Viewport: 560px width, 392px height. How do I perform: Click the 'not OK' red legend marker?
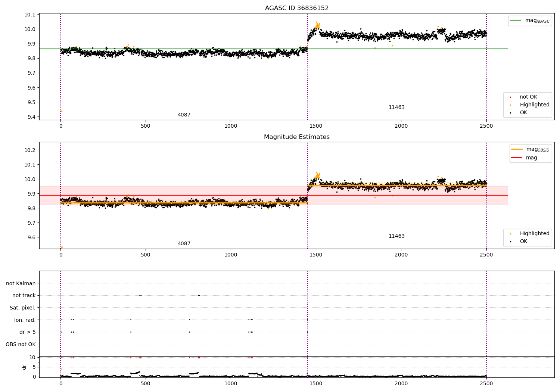[x=510, y=97]
